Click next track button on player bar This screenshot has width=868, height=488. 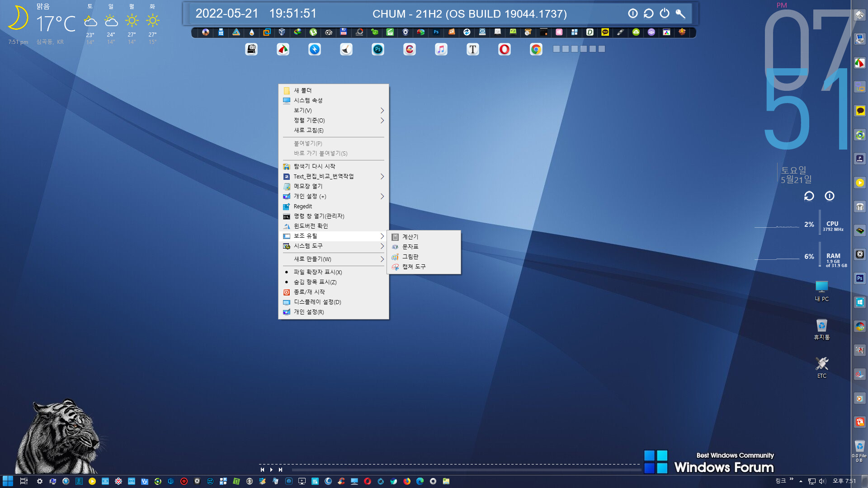coord(280,469)
